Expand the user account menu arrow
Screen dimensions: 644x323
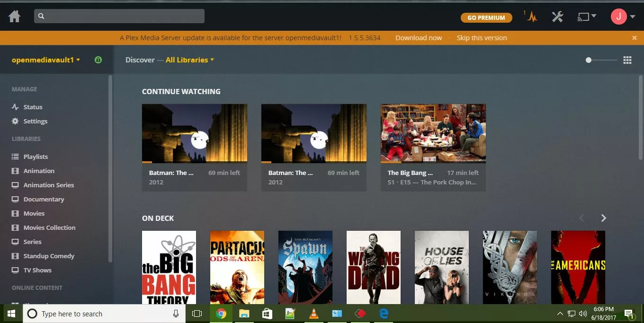click(x=632, y=16)
